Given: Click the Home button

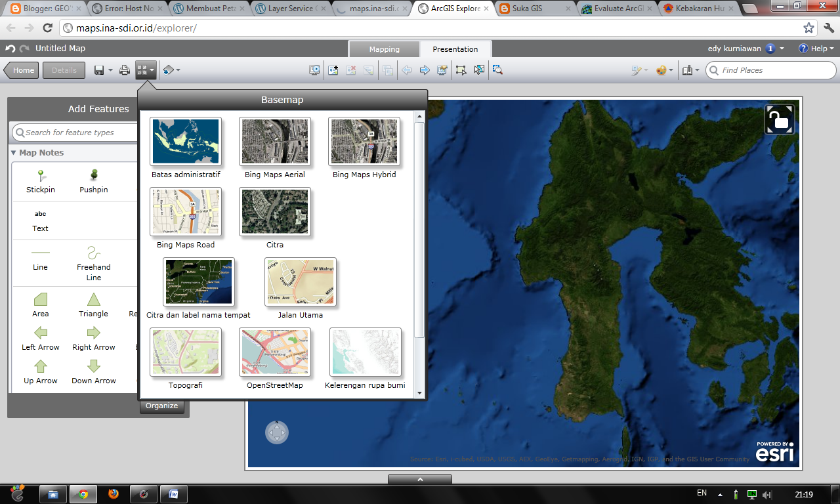Looking at the screenshot, I should (21, 70).
